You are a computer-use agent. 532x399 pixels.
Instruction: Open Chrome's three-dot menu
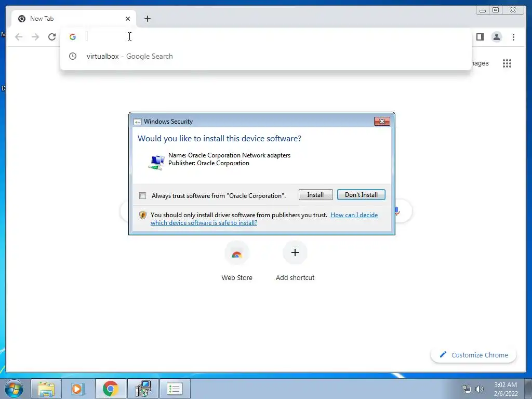click(x=513, y=37)
